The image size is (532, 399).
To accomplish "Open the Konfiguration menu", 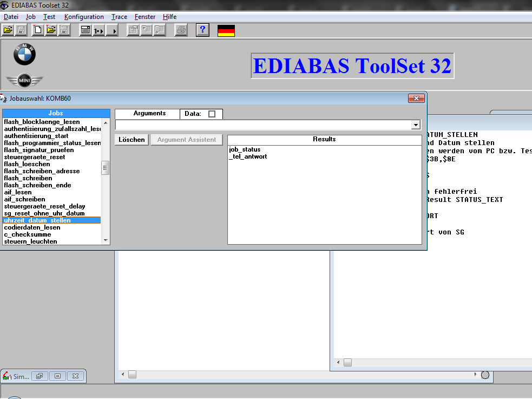I will click(x=84, y=17).
